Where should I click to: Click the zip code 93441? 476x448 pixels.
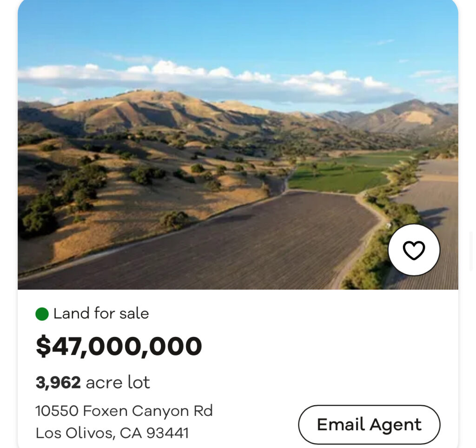pyautogui.click(x=167, y=433)
